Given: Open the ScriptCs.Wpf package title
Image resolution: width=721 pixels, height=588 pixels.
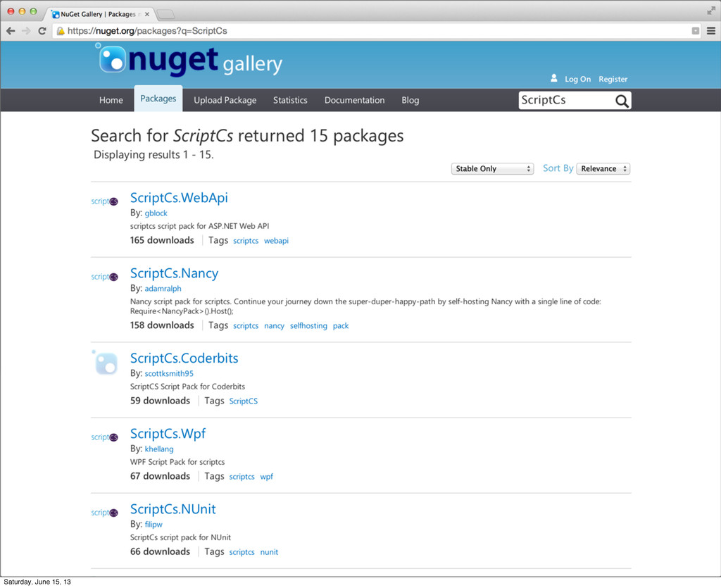Looking at the screenshot, I should click(168, 434).
